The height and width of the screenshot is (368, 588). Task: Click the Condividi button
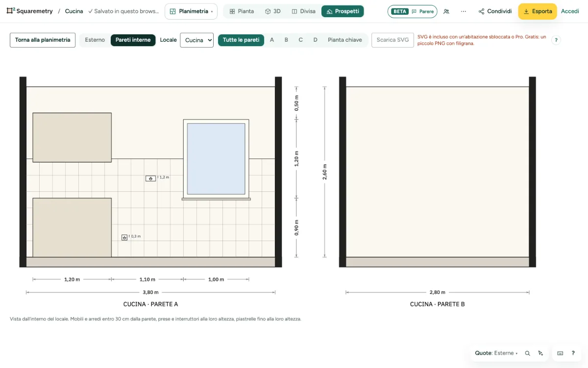click(x=495, y=11)
